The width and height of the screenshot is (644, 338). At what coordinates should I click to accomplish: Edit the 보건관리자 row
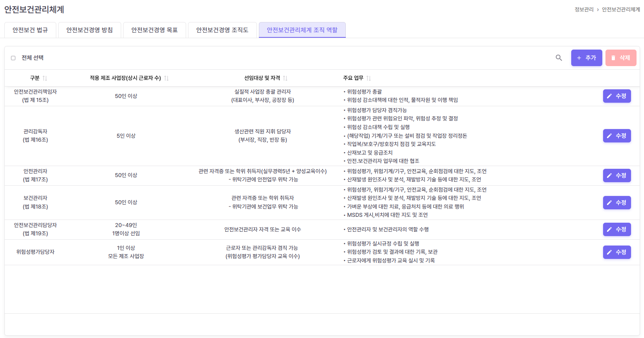click(616, 203)
